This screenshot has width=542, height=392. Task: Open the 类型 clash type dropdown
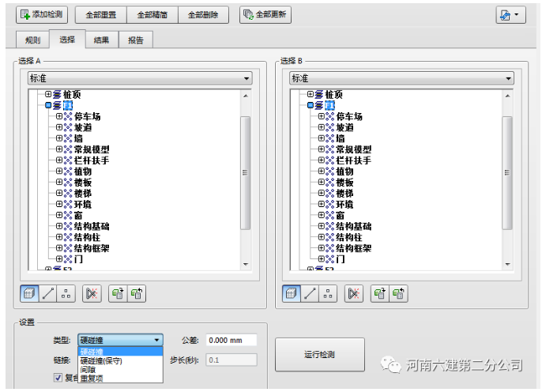point(120,340)
